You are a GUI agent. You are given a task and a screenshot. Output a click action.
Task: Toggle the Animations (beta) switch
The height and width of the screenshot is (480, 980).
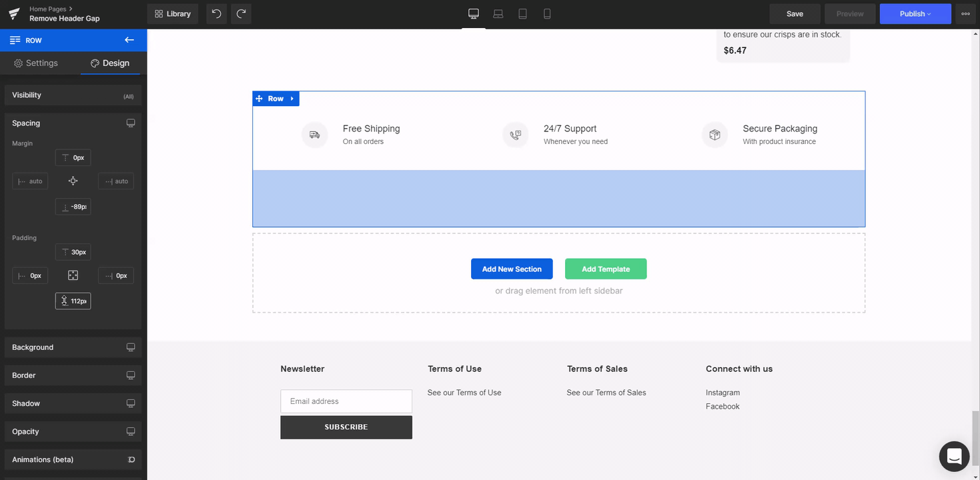tap(131, 459)
